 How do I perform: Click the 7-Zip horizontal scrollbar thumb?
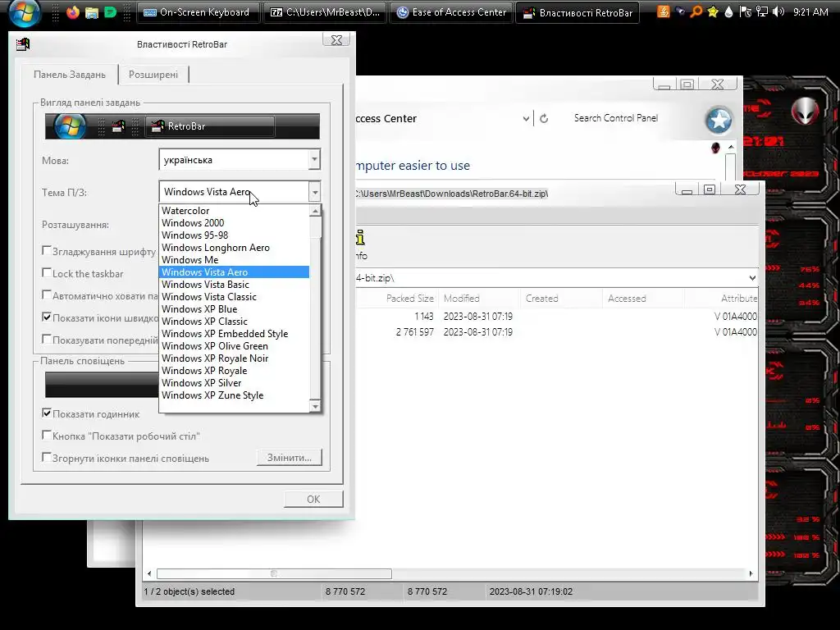[x=274, y=573]
